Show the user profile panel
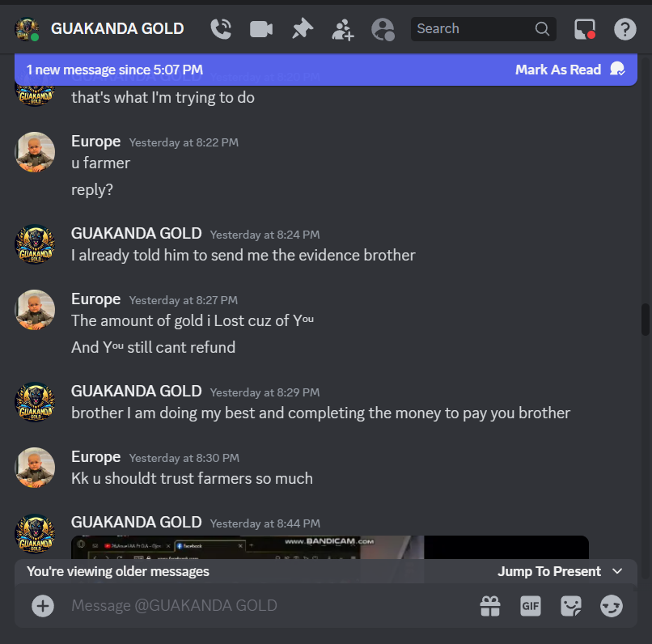 coord(383,29)
